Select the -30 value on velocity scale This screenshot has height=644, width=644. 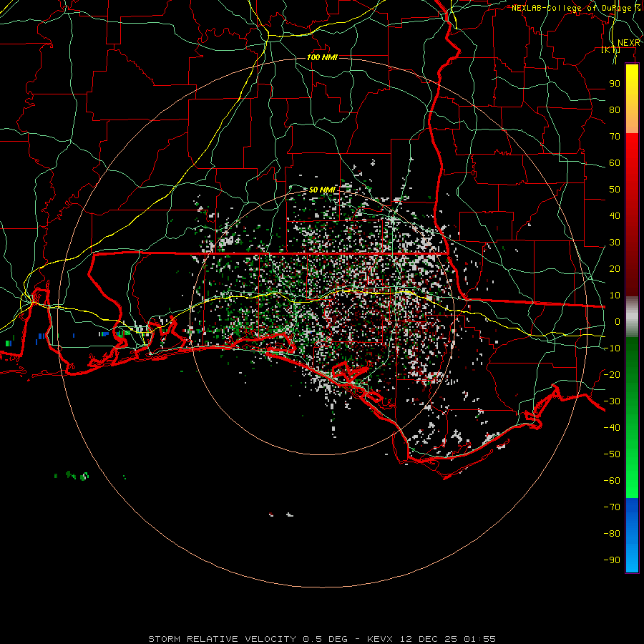tap(612, 401)
